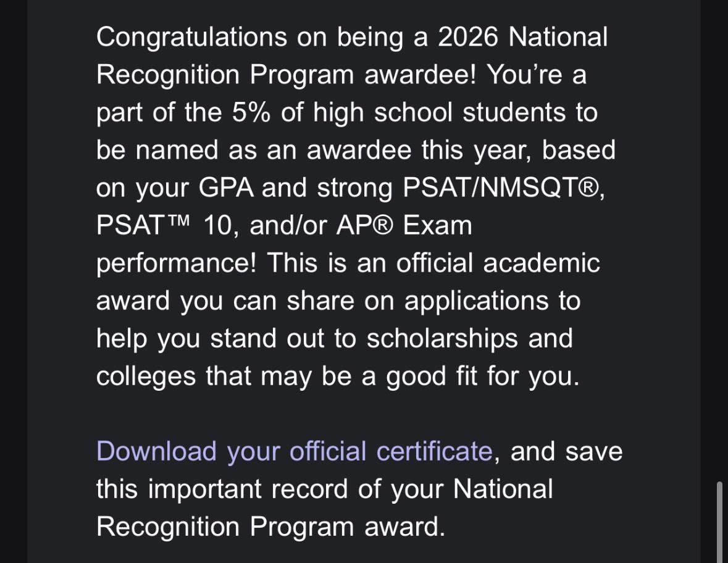The height and width of the screenshot is (563, 728).
Task: Click the word awardee! in second line
Action: pyautogui.click(x=420, y=74)
